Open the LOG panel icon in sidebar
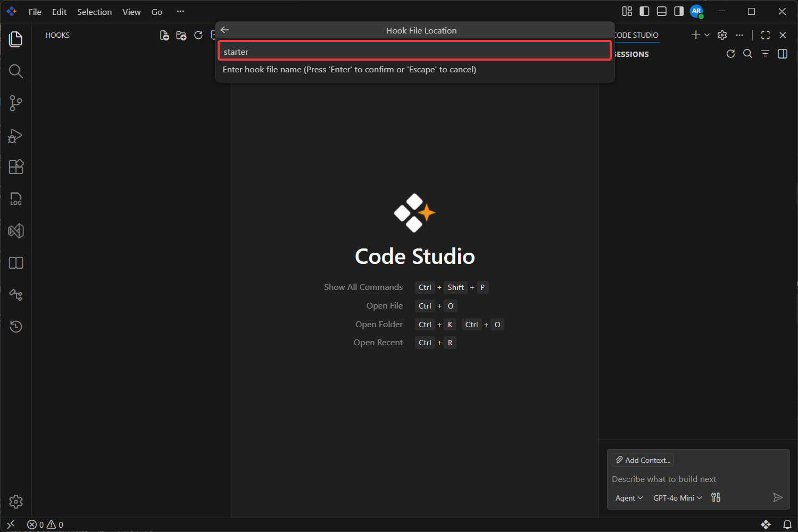Image resolution: width=798 pixels, height=532 pixels. click(x=16, y=198)
